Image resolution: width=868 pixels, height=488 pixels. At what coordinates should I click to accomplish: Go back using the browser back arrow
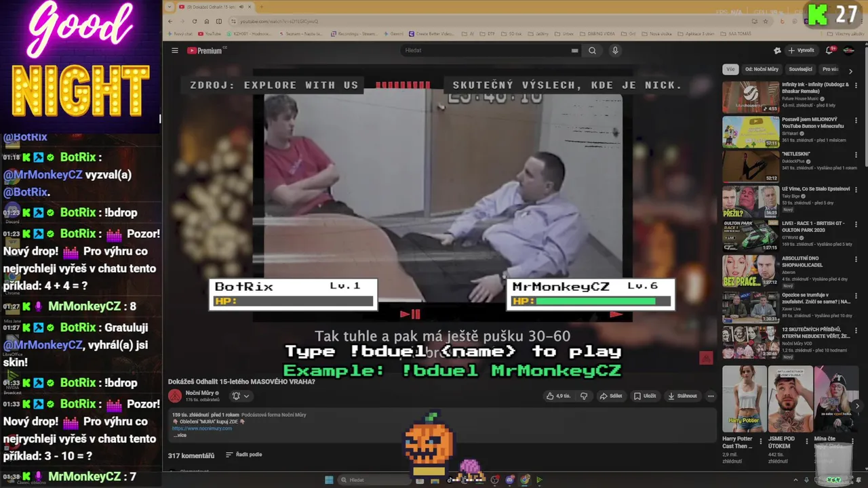(x=170, y=21)
